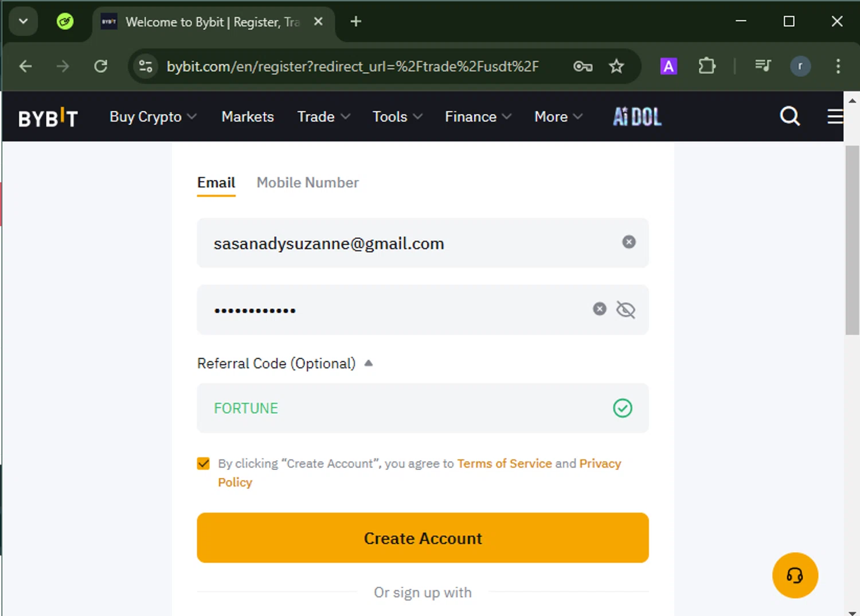Image resolution: width=860 pixels, height=616 pixels.
Task: Open the tab search dropdown arrow
Action: click(x=24, y=22)
